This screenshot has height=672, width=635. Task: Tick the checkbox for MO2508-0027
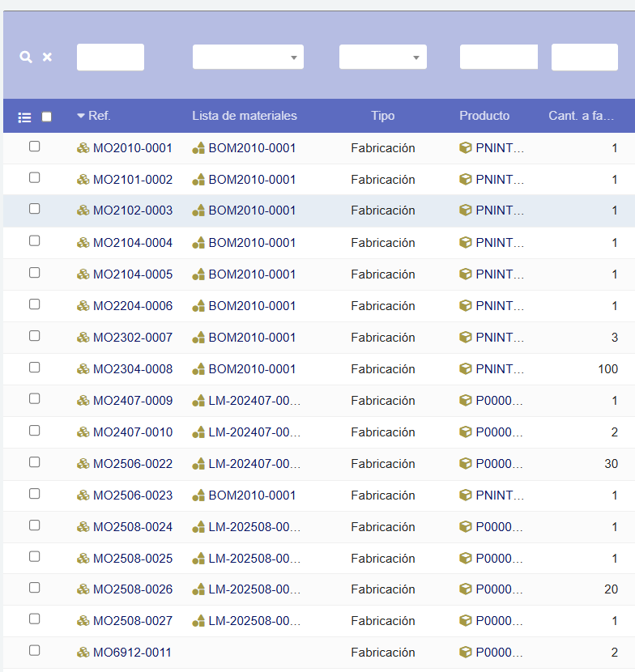[x=35, y=619]
